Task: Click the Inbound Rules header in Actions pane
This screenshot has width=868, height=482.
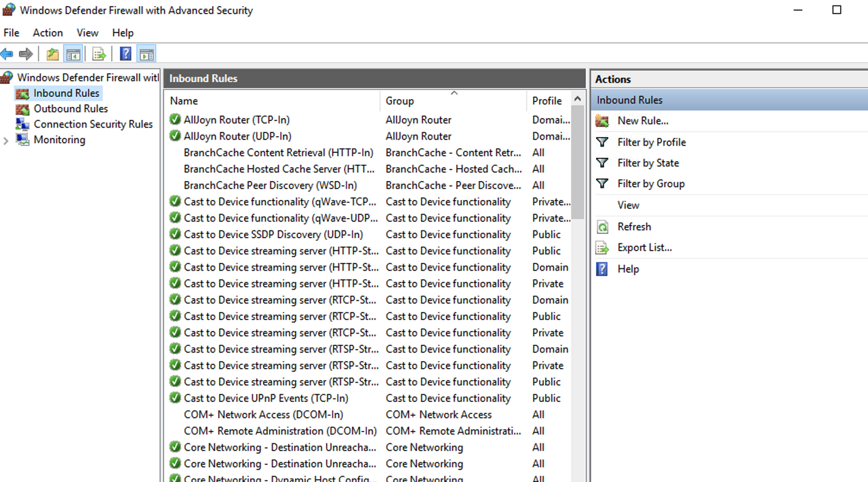Action: tap(730, 100)
